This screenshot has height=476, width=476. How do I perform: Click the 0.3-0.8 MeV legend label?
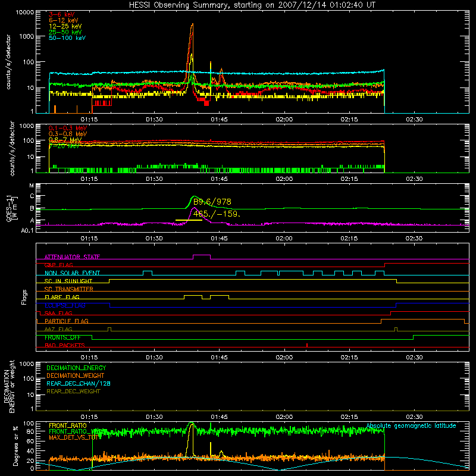pos(67,134)
